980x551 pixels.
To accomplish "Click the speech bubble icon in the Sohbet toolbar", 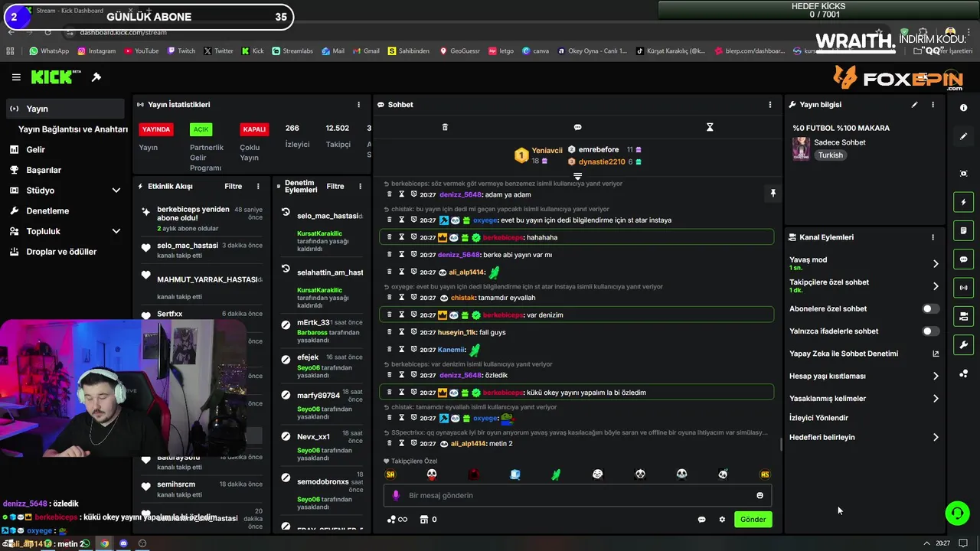I will (577, 127).
